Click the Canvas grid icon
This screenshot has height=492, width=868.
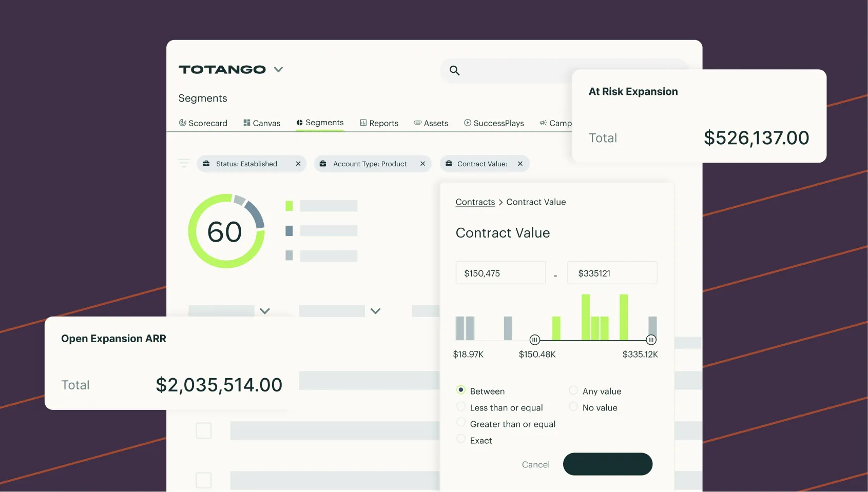tap(247, 123)
